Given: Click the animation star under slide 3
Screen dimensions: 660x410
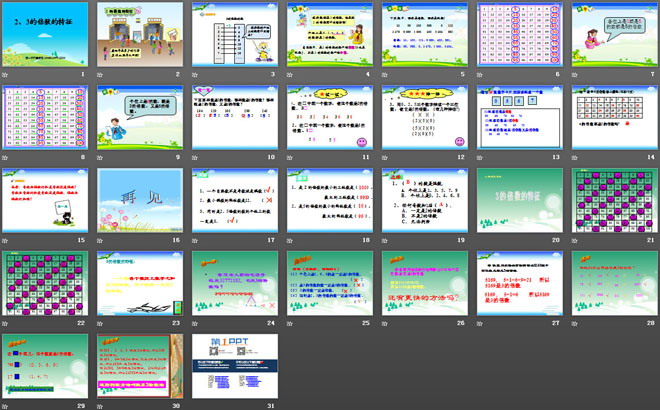Looking at the screenshot, I should click(195, 75).
